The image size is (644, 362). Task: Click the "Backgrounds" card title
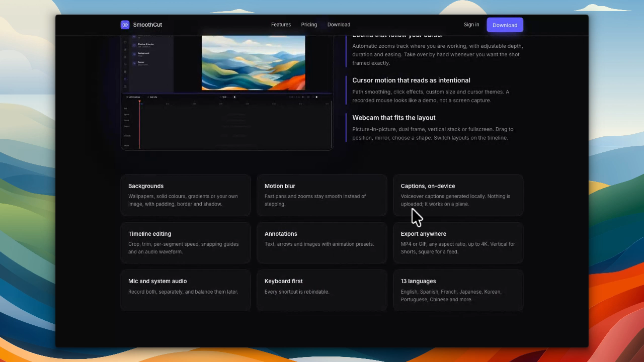pyautogui.click(x=146, y=186)
